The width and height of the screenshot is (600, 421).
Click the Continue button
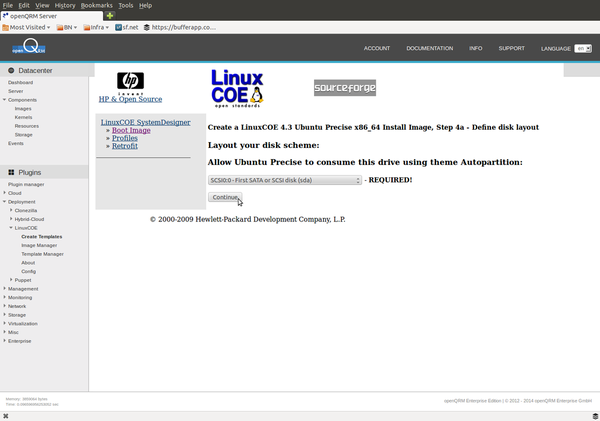[225, 197]
